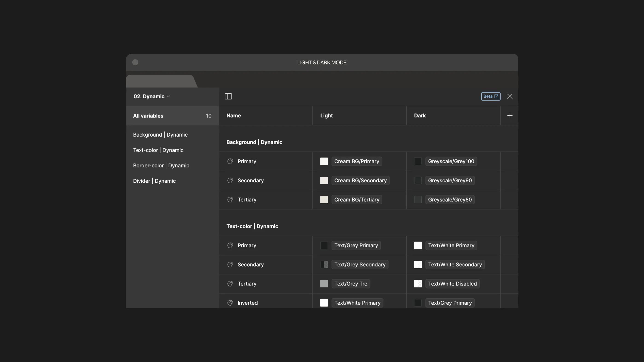Click the palette icon of Background Secondary
This screenshot has width=644, height=362.
pos(230,180)
